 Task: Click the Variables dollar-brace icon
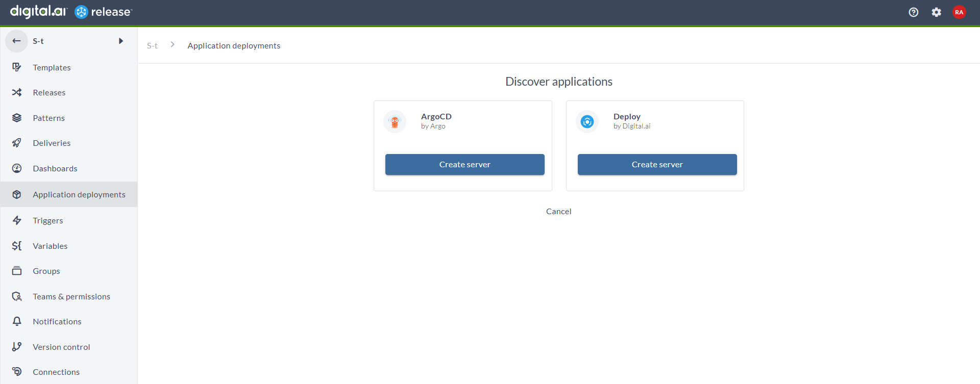click(17, 246)
